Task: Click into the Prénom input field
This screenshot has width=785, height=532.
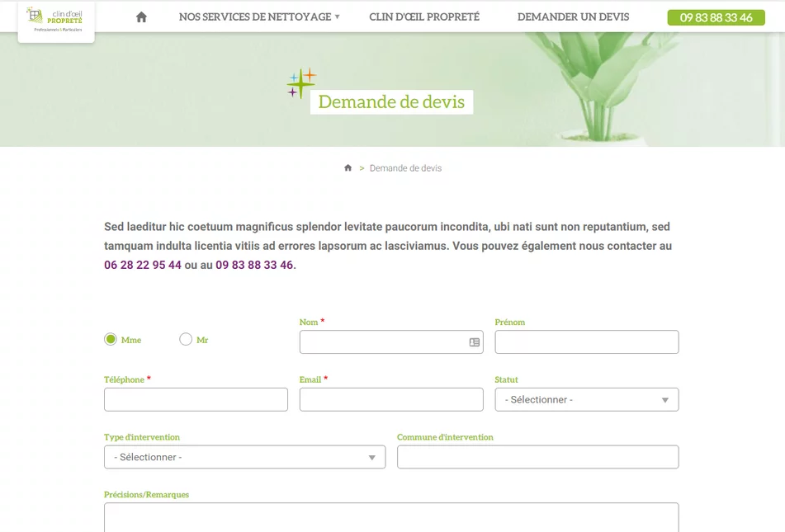Action: (586, 342)
